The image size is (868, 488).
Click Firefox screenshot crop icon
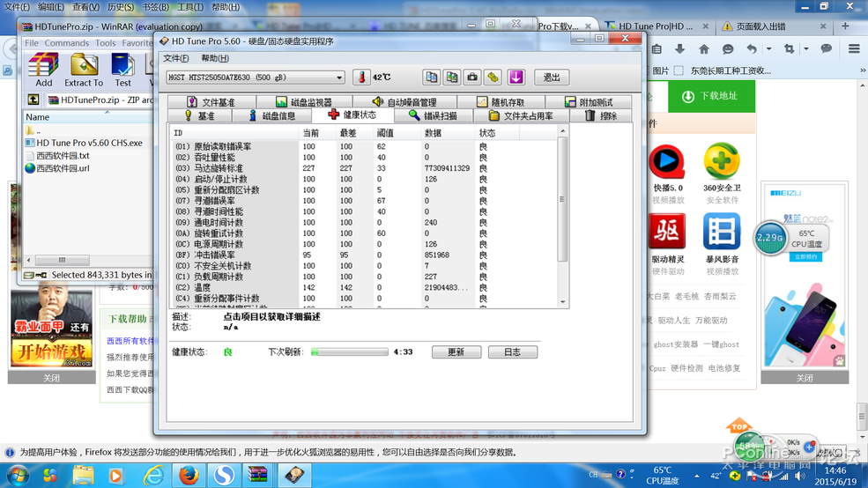[789, 49]
